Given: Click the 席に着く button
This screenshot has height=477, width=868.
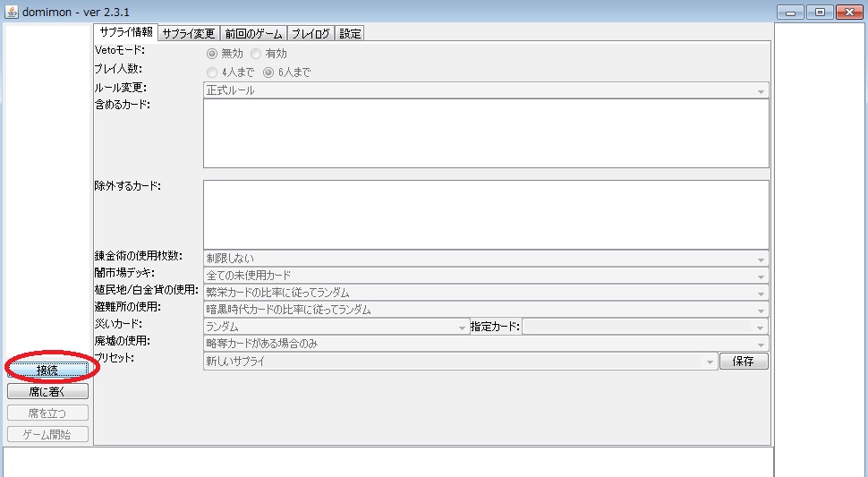Looking at the screenshot, I should pos(47,391).
